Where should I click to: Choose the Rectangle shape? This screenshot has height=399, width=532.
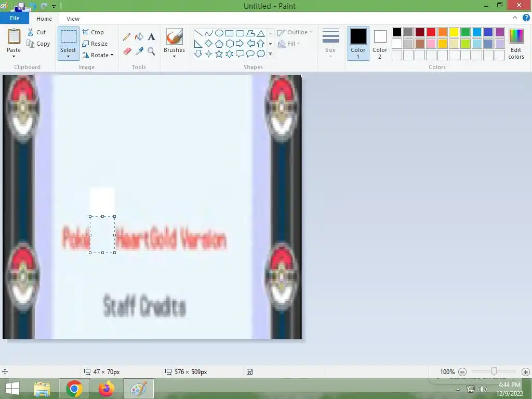coord(229,33)
